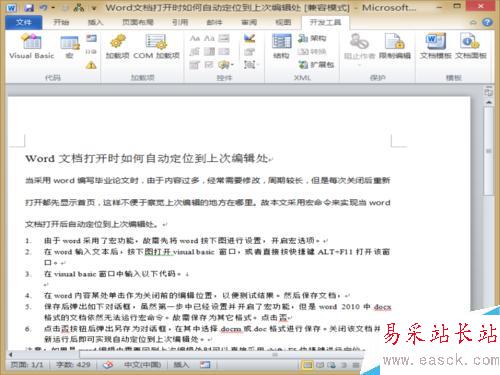The height and width of the screenshot is (375, 500).
Task: Save document via Quick Access floppy icon
Action: point(29,7)
